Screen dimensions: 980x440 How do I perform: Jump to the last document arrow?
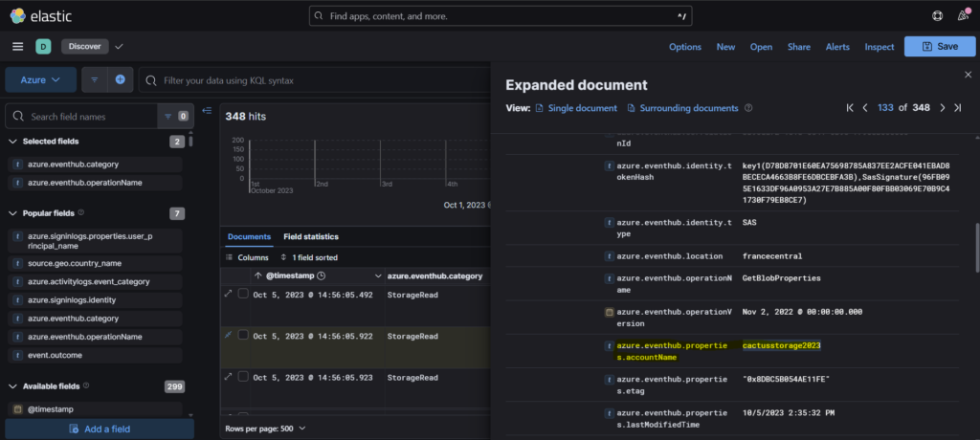tap(958, 108)
